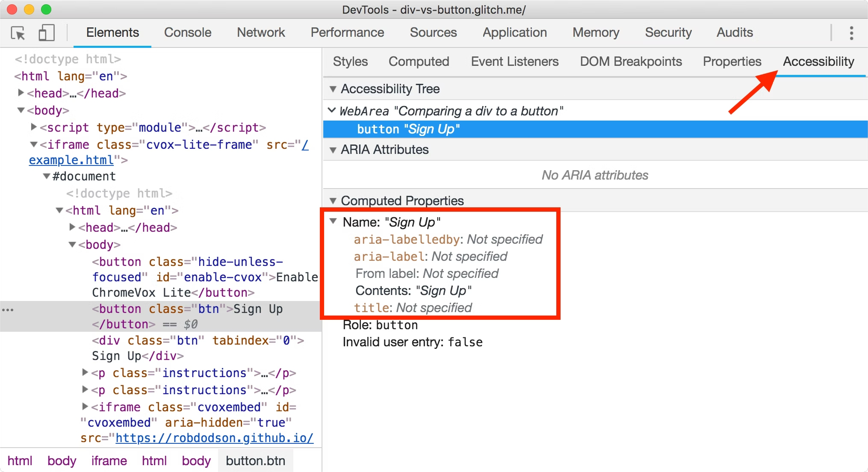Click the ellipsis beside the selected button node
This screenshot has width=868, height=472.
[x=8, y=310]
